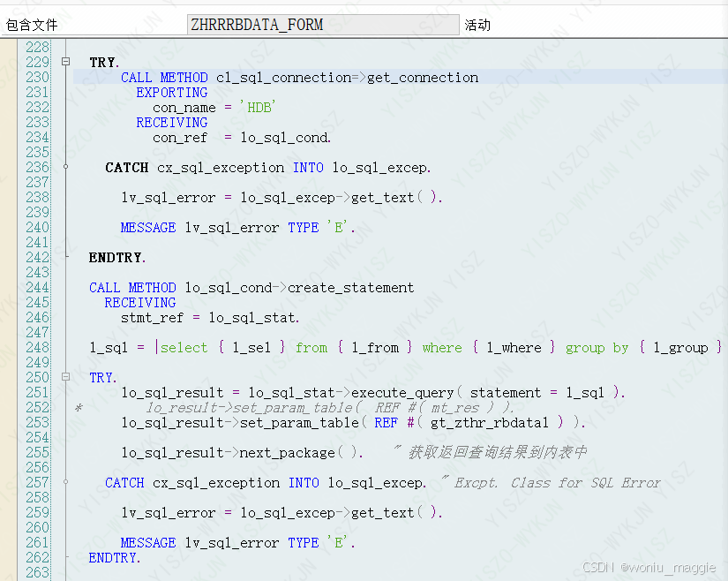Click the CATCH keyword on line 257
This screenshot has width=728, height=581.
pos(124,483)
